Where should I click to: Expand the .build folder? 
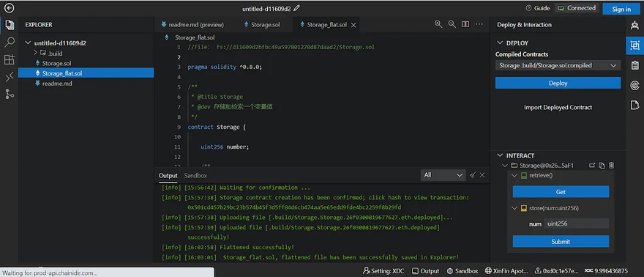pos(36,53)
